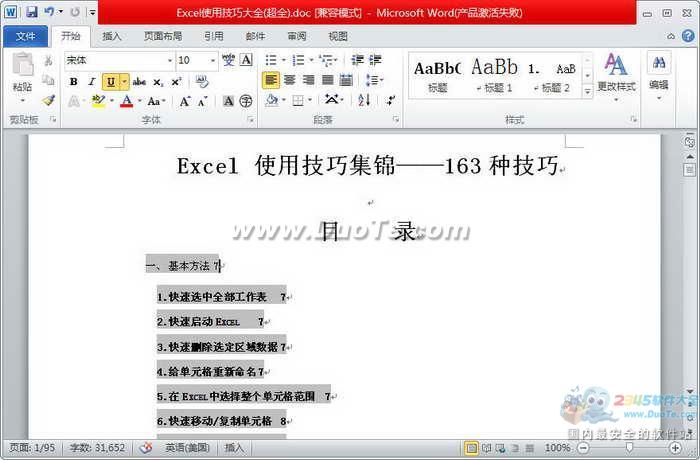Click the Bullets list icon
700x460 pixels.
coord(271,60)
